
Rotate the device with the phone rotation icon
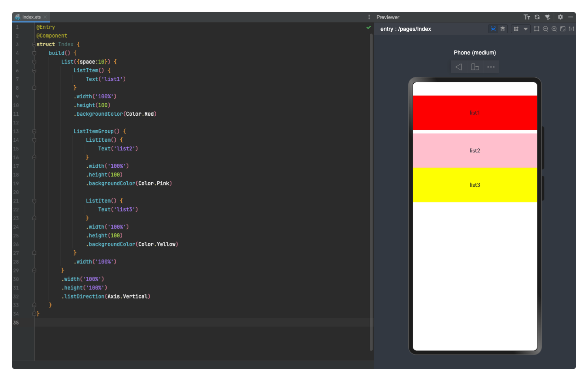point(475,67)
